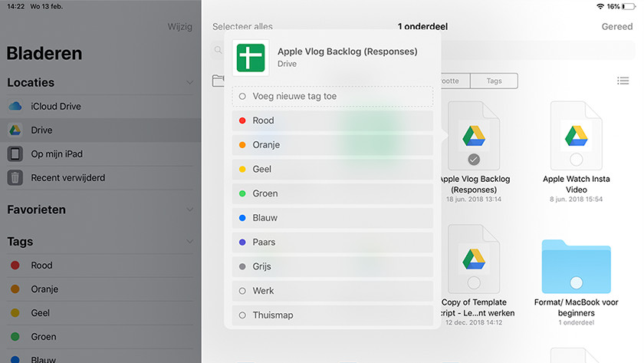The height and width of the screenshot is (363, 644).
Task: Select the Recent verwijderd trash icon
Action: click(15, 177)
